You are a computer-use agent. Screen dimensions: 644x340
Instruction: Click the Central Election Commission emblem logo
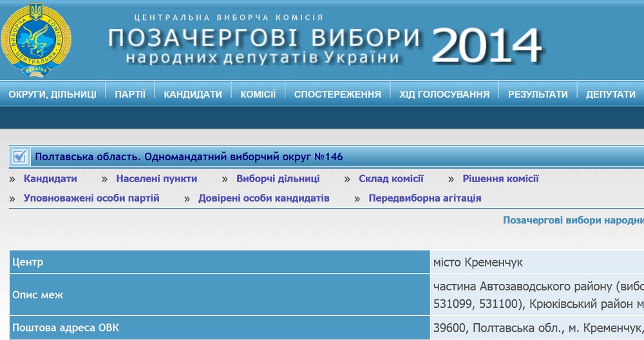point(36,40)
